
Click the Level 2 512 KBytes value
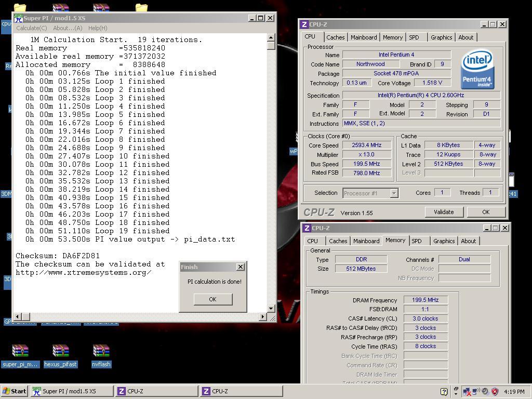coord(448,164)
